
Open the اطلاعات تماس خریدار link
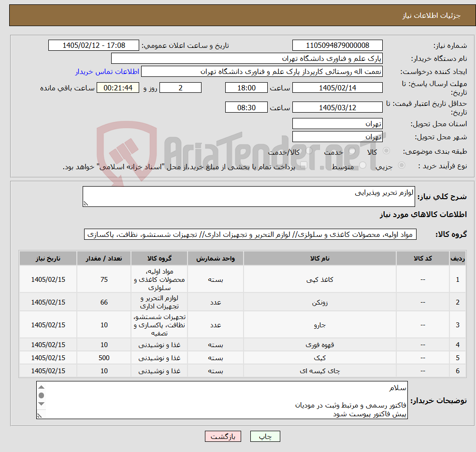(107, 72)
